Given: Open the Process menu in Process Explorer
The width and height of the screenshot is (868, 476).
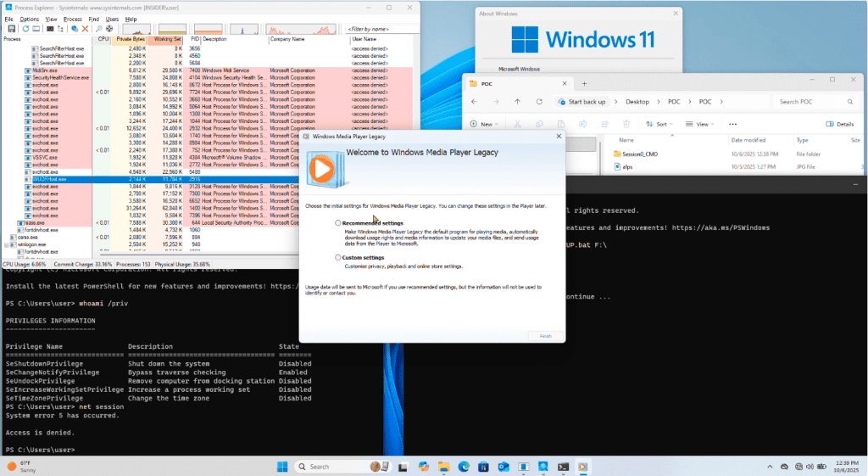Looking at the screenshot, I should [73, 19].
